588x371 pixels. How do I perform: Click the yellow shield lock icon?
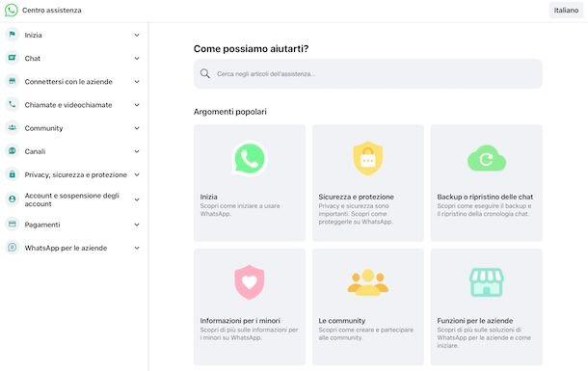coord(368,158)
